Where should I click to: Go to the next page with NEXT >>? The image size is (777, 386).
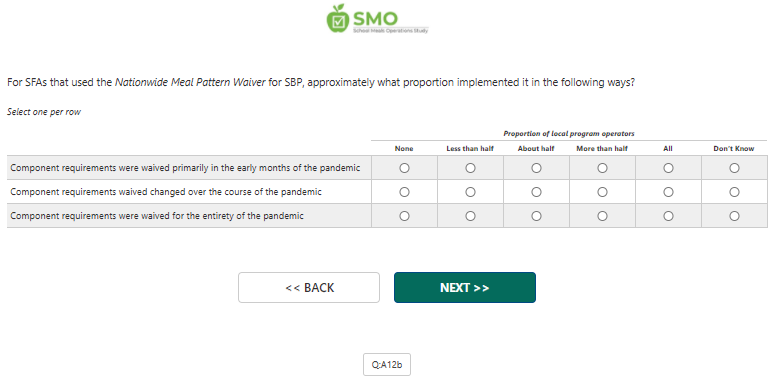point(465,287)
